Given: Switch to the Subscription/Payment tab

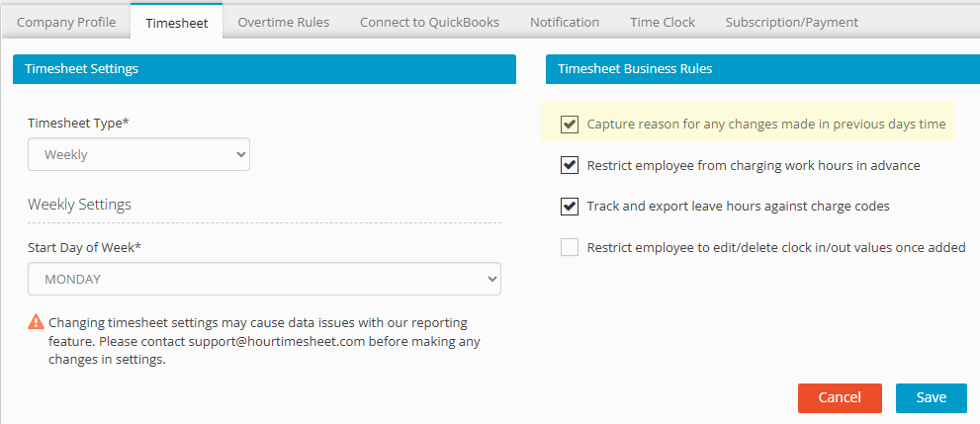Looking at the screenshot, I should [791, 23].
